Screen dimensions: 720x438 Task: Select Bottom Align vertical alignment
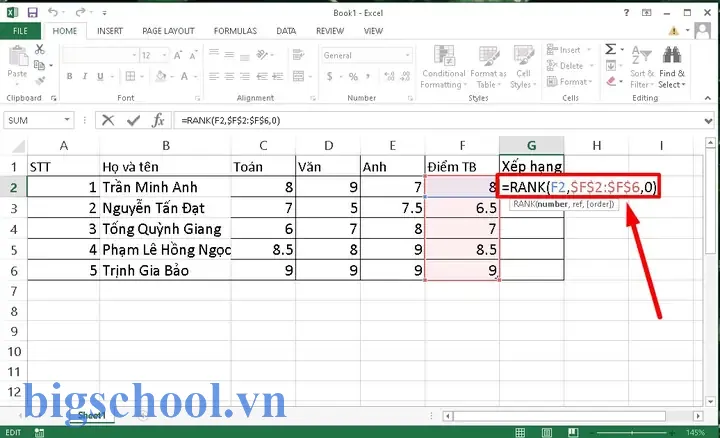(x=245, y=56)
